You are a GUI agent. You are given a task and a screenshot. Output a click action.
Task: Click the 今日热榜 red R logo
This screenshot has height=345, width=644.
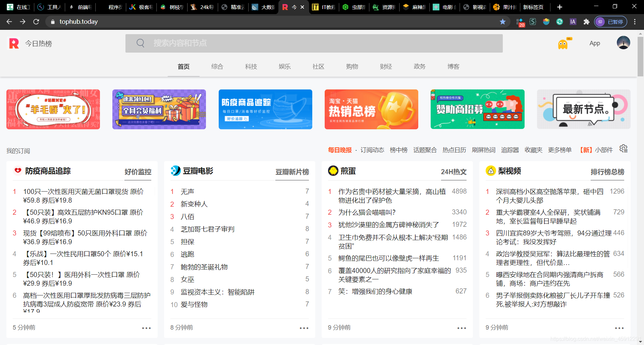click(x=14, y=44)
